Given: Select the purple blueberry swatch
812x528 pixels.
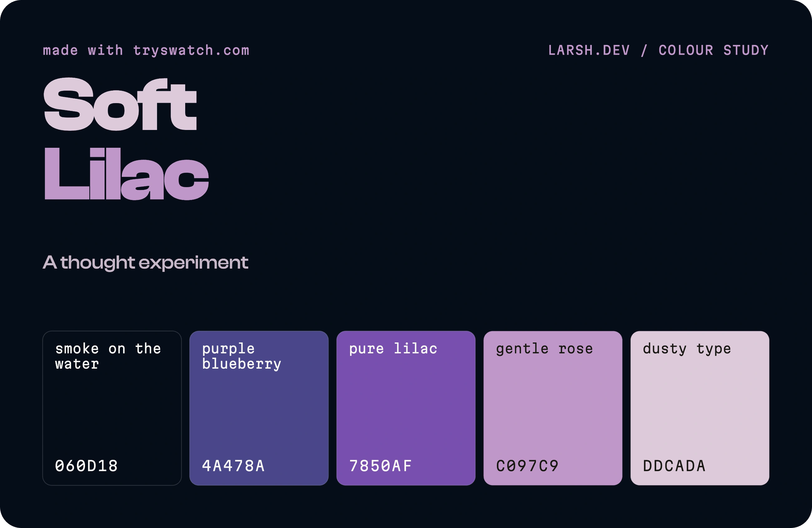Looking at the screenshot, I should pyautogui.click(x=259, y=408).
